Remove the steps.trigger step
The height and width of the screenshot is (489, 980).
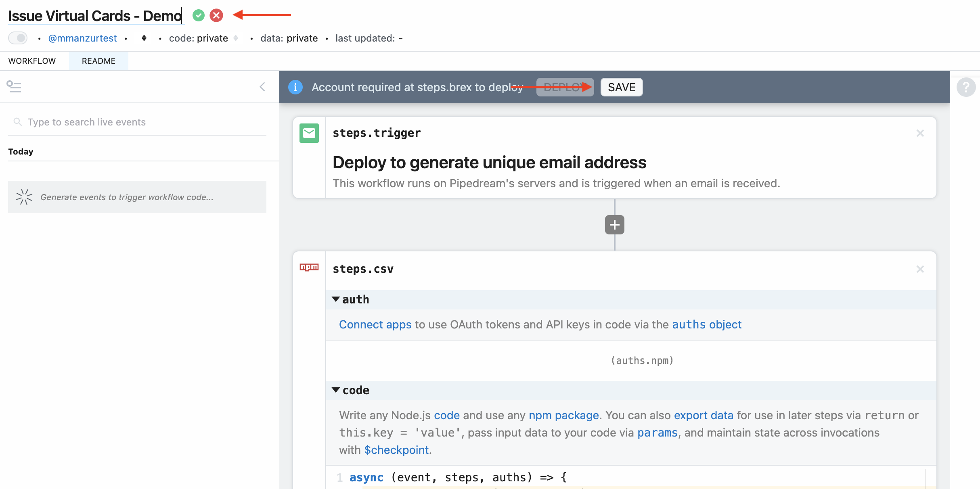point(920,133)
